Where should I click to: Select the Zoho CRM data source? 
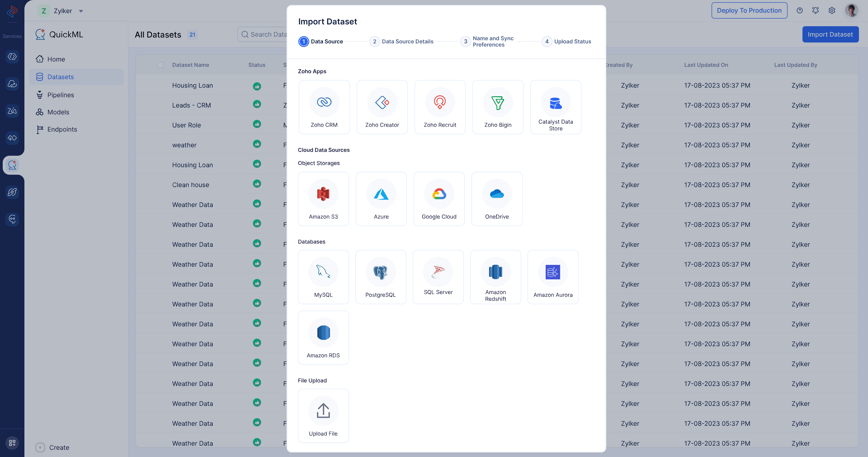324,107
